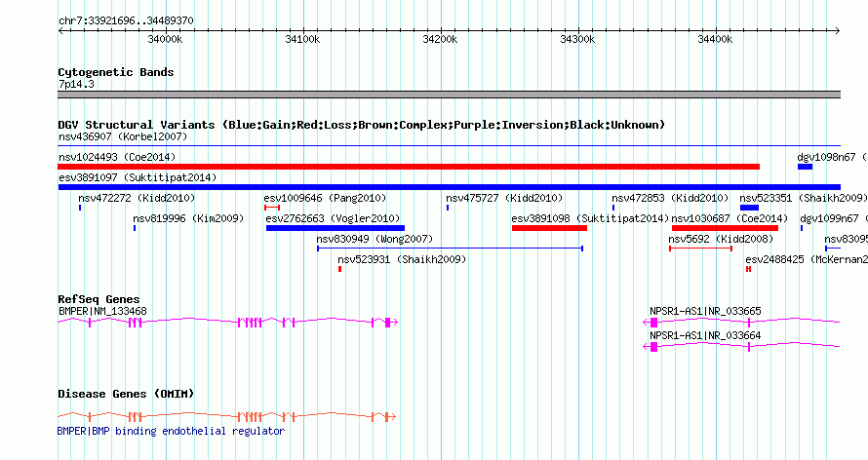Screen dimensions: 868x460
Task: Select the nsv475727 small blue marker
Action: point(448,208)
